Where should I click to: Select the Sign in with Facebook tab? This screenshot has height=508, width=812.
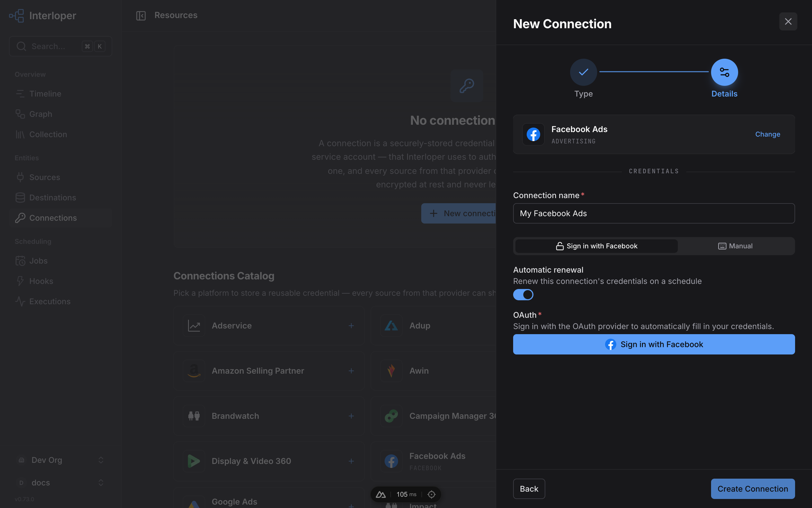(597, 246)
